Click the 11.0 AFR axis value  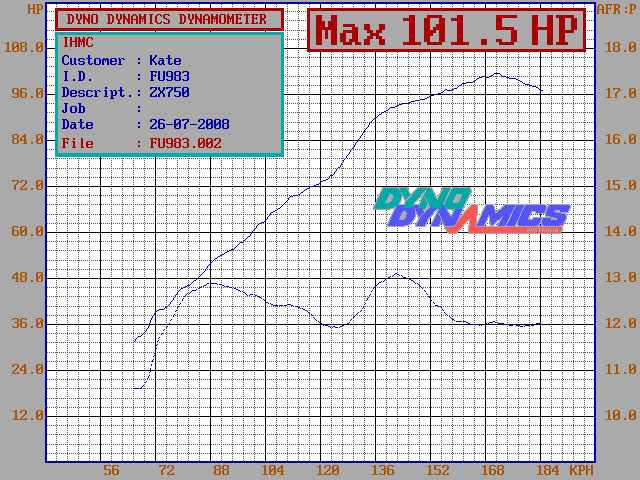click(620, 370)
